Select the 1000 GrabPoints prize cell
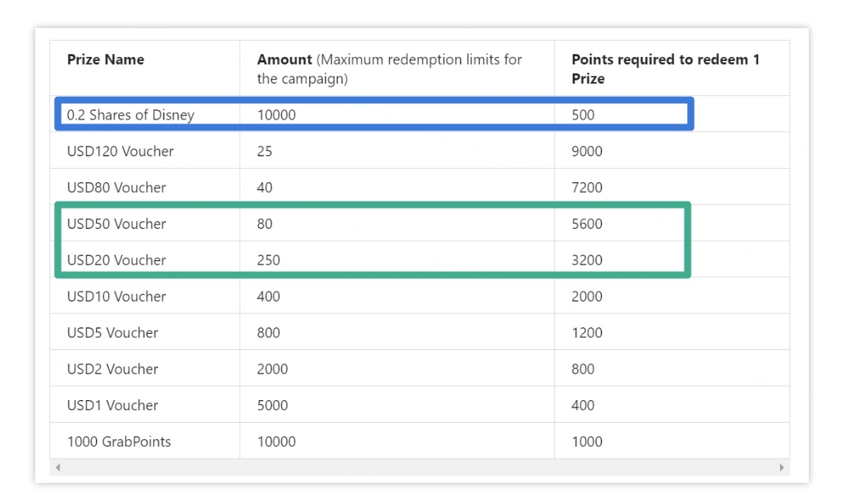844x504 pixels. click(x=119, y=441)
